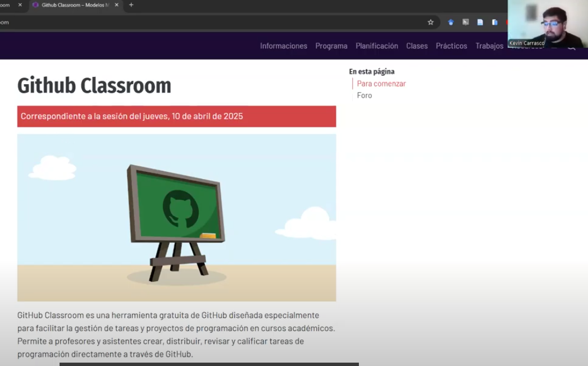The width and height of the screenshot is (588, 366).
Task: Jump to the 'Para comenzar' section
Action: (381, 84)
